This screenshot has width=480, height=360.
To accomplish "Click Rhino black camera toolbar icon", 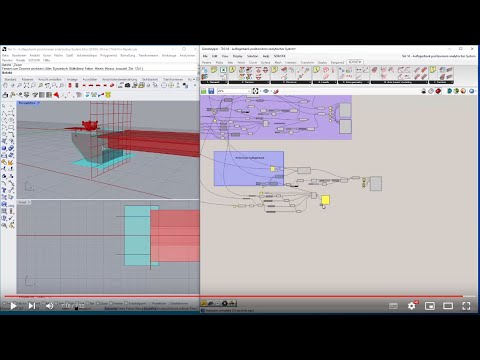I will [127, 86].
